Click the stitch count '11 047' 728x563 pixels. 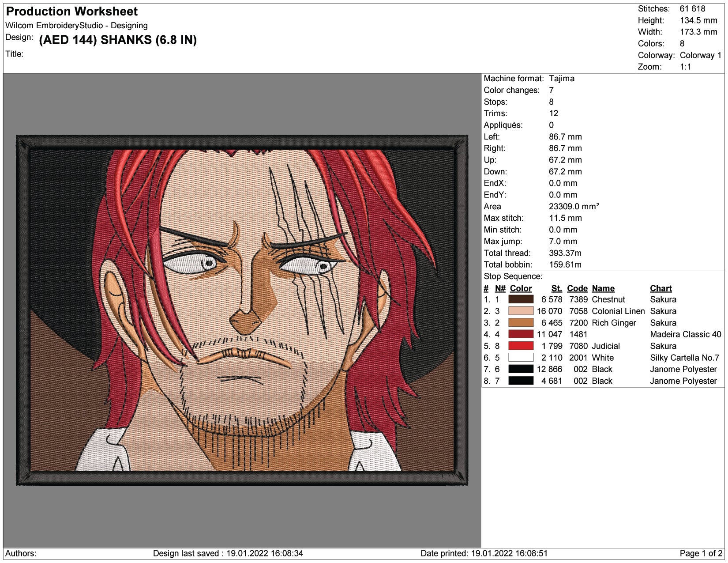(x=549, y=334)
